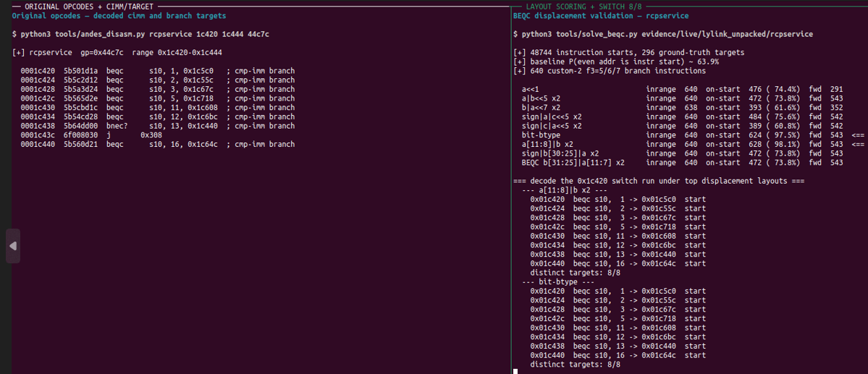Screen dimensions: 868x374
Task: Click the Original opcodes decoded cimm subtitle
Action: [119, 16]
